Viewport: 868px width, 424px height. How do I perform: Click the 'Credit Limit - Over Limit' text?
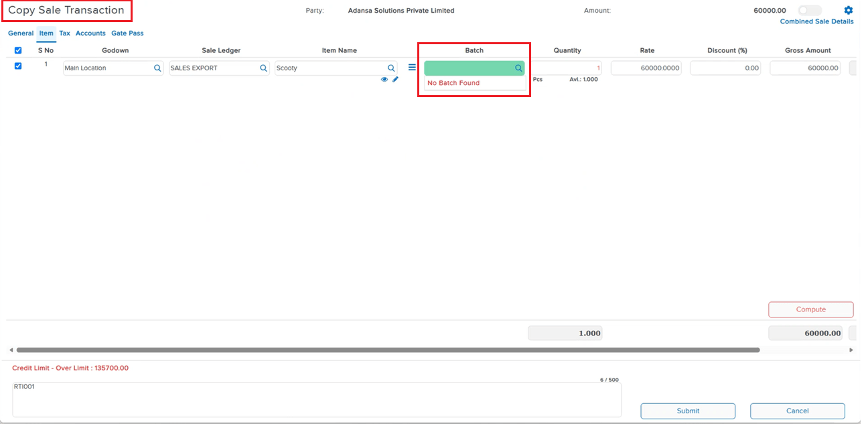click(x=70, y=368)
